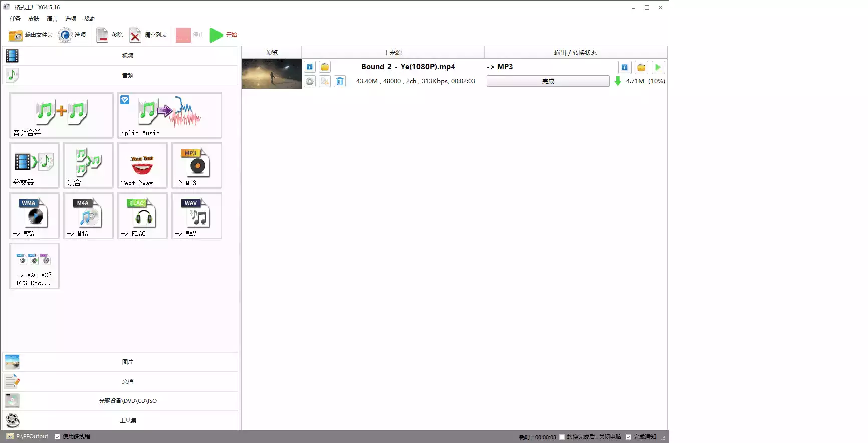
Task: Click the 开始 start button
Action: click(x=224, y=35)
